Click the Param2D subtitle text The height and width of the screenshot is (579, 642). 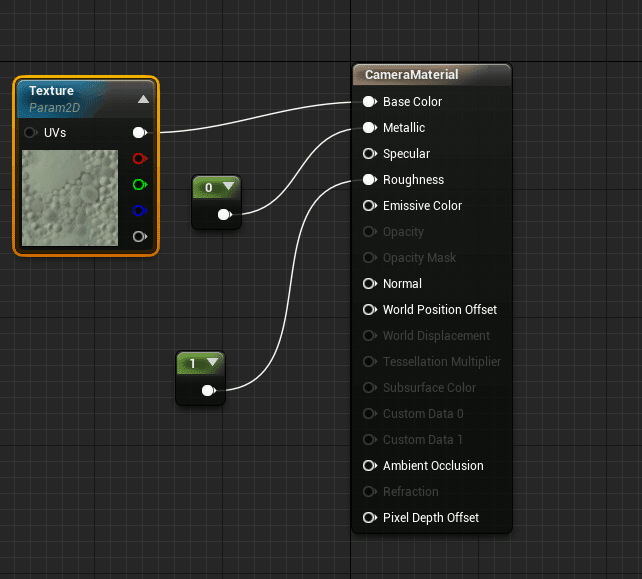(54, 108)
